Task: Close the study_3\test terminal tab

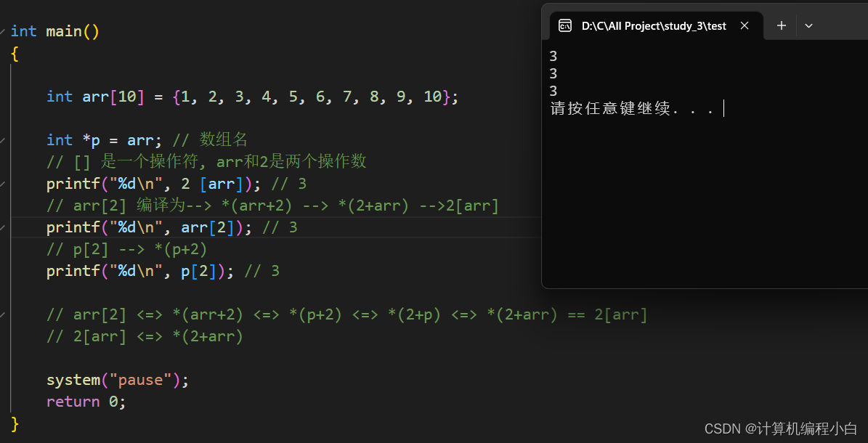Action: pos(744,25)
